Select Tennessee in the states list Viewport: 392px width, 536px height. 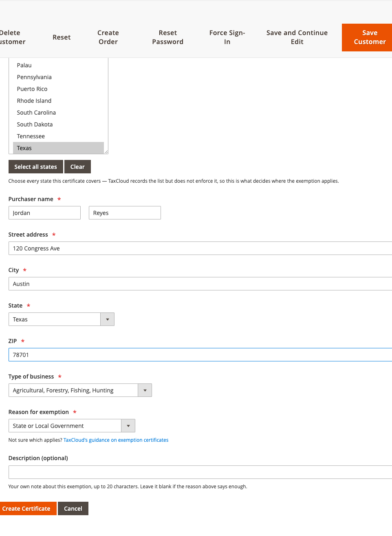coord(58,136)
